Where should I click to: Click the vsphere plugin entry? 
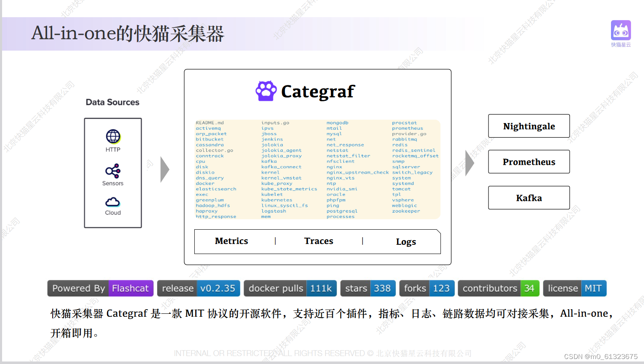pyautogui.click(x=403, y=200)
